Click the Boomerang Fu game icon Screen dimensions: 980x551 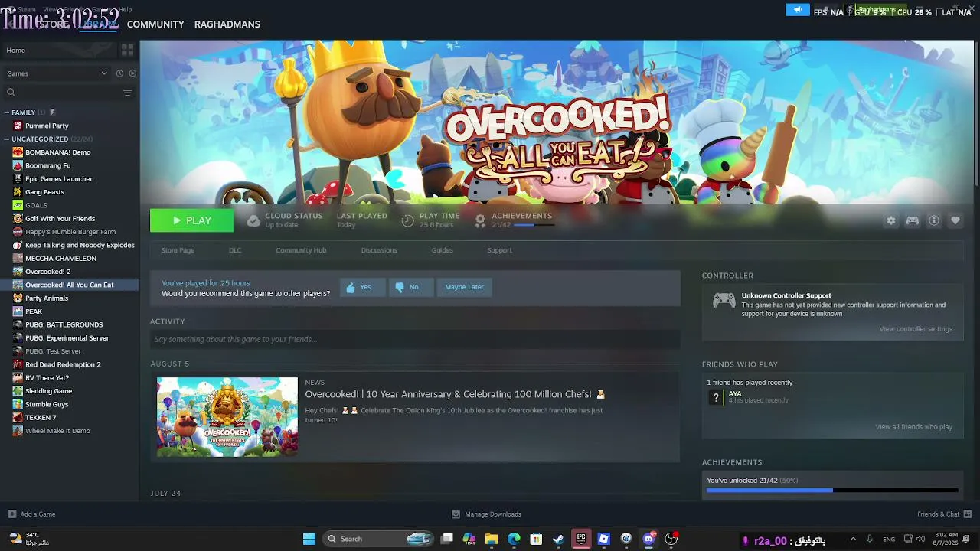tap(18, 165)
